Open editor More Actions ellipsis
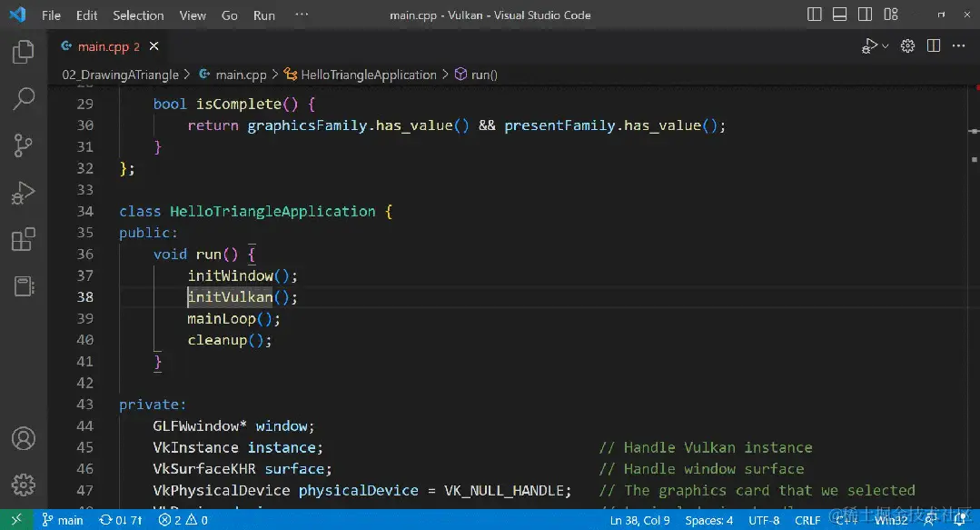 [x=959, y=45]
